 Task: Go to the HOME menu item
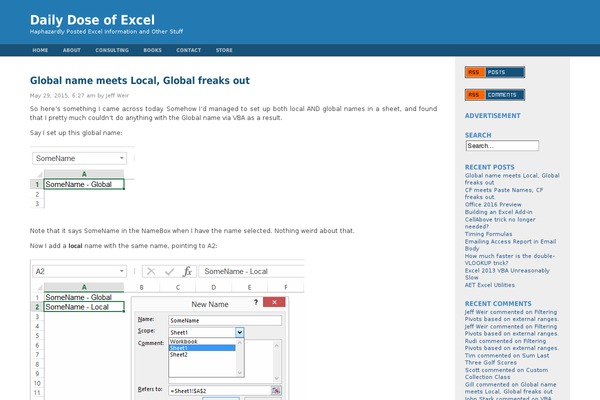point(40,50)
